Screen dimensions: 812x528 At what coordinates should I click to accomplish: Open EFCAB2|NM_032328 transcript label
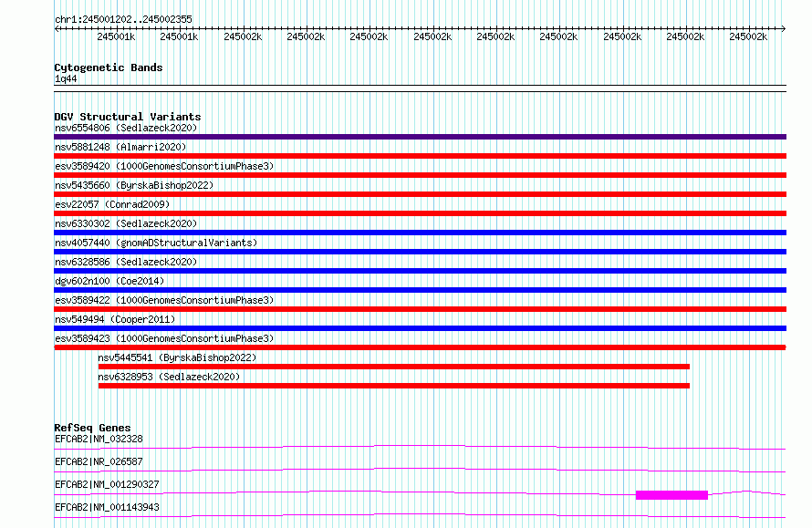click(99, 439)
